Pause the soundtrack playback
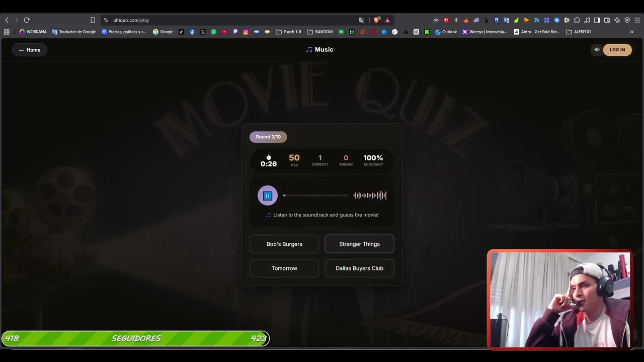Image resolution: width=644 pixels, height=362 pixels. pos(268,196)
